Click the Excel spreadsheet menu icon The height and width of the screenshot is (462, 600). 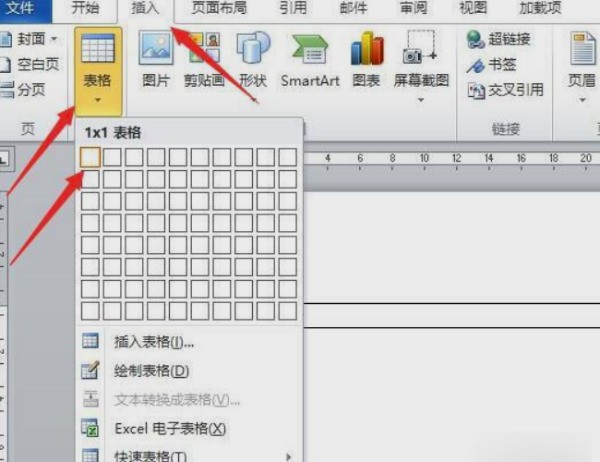[90, 428]
